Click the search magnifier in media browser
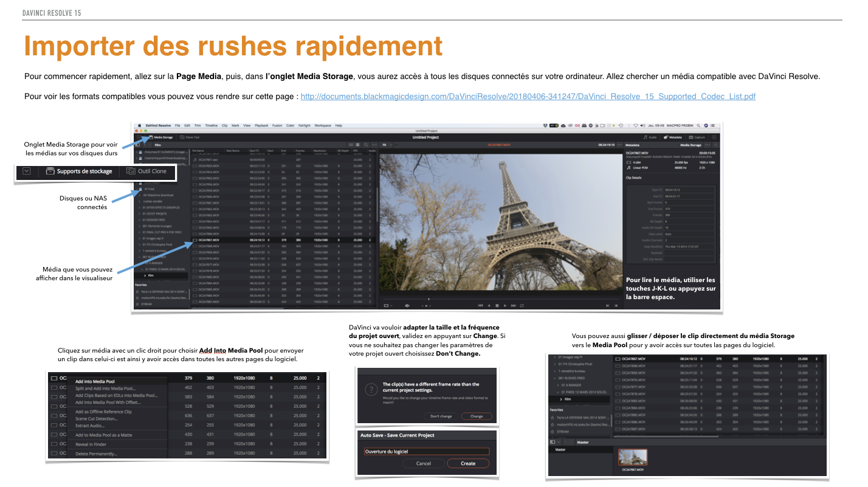This screenshot has height=487, width=868. click(366, 145)
